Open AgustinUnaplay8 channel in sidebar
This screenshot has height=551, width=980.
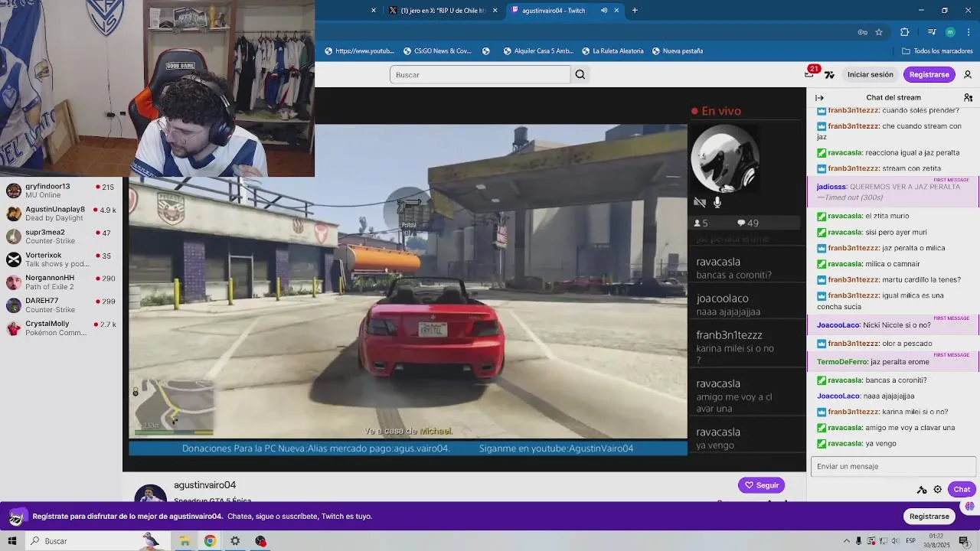(61, 214)
